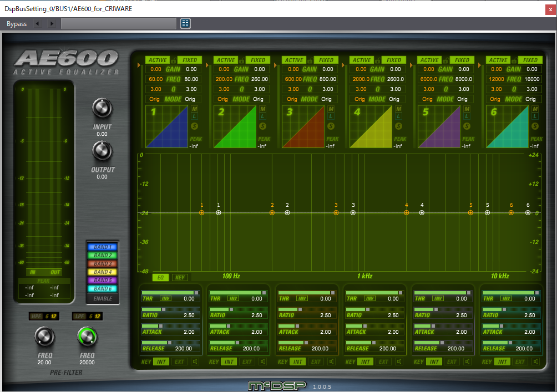The image size is (557, 392).
Task: Toggle BAND 3 in the enable panel
Action: [x=103, y=263]
